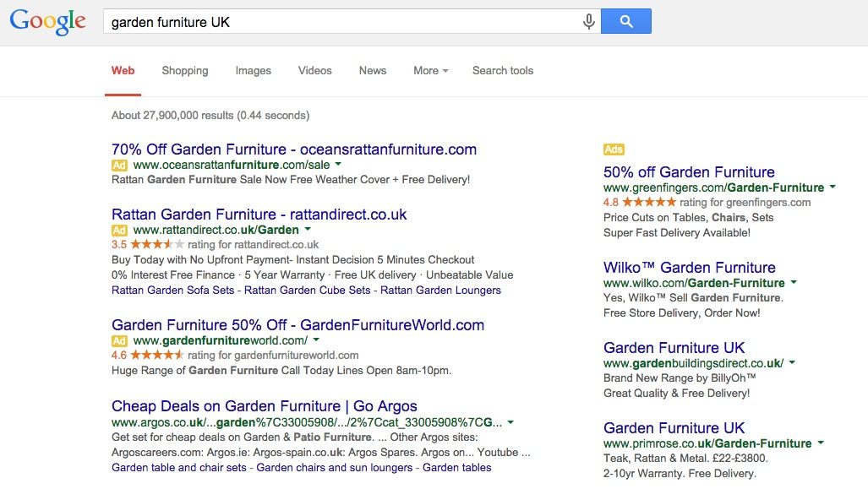Open 'Cheap Deals on Garden Furniture | Go Argos'
The height and width of the screenshot is (489, 868).
[264, 406]
